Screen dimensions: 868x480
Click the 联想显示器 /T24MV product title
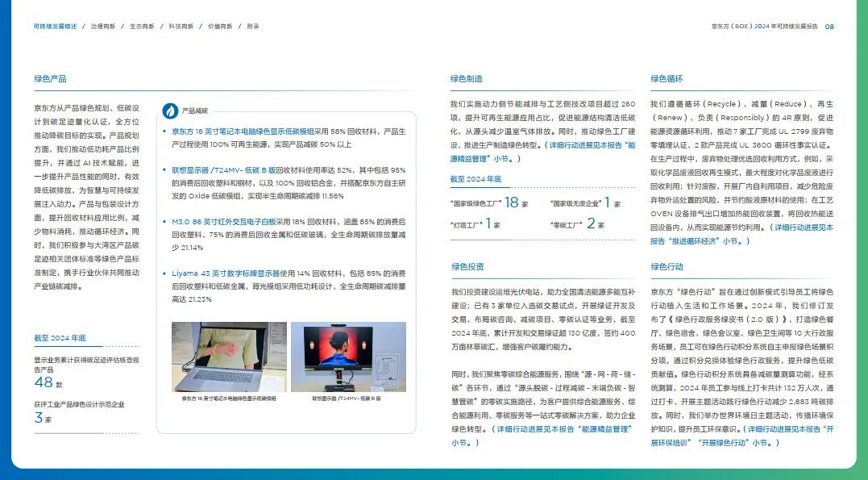coord(223,170)
